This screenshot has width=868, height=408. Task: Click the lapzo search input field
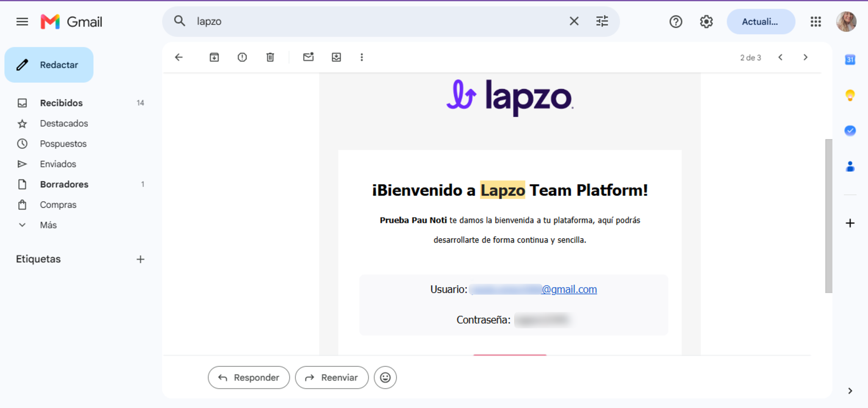click(x=379, y=21)
